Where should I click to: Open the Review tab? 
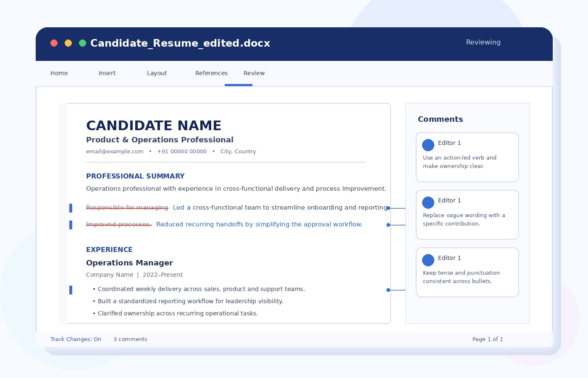click(x=254, y=73)
